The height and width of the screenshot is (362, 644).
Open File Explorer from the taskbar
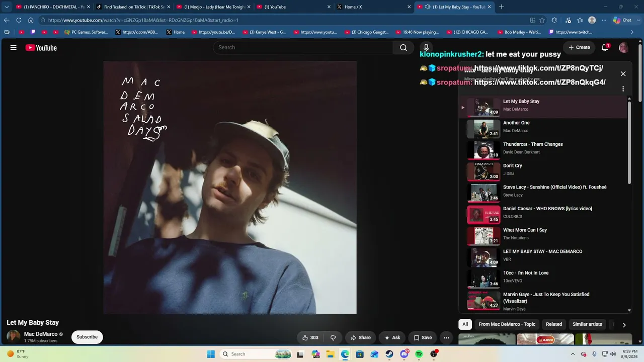[x=330, y=354]
